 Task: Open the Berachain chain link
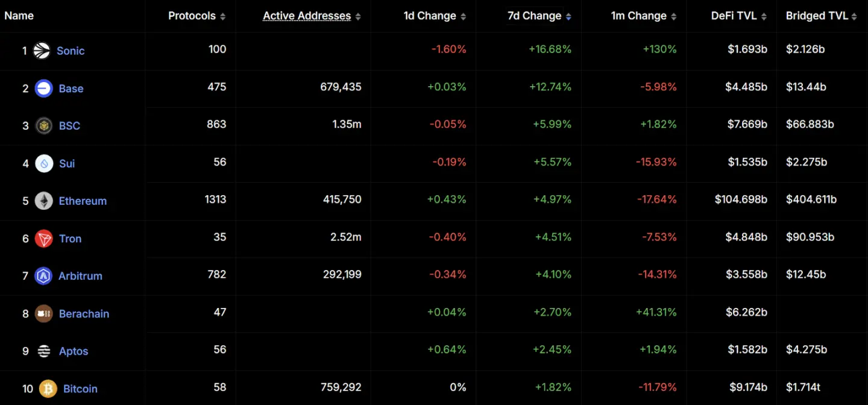pos(84,314)
